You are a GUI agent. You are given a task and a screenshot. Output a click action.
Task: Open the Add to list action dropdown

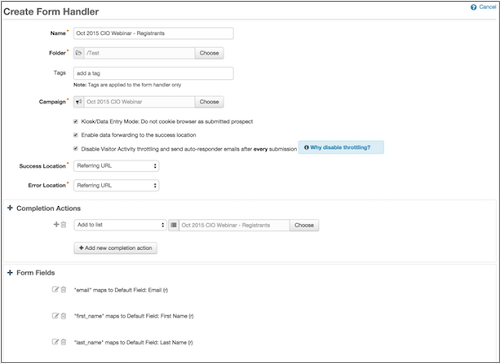(x=120, y=225)
